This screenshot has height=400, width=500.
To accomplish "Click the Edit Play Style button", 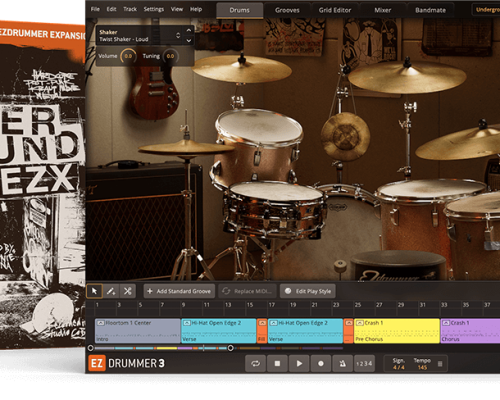I will click(308, 291).
